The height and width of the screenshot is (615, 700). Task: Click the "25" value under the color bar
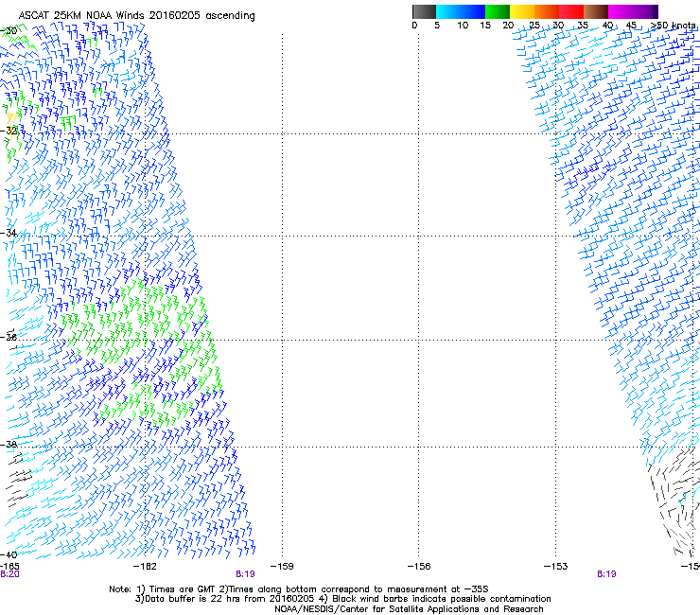534,25
